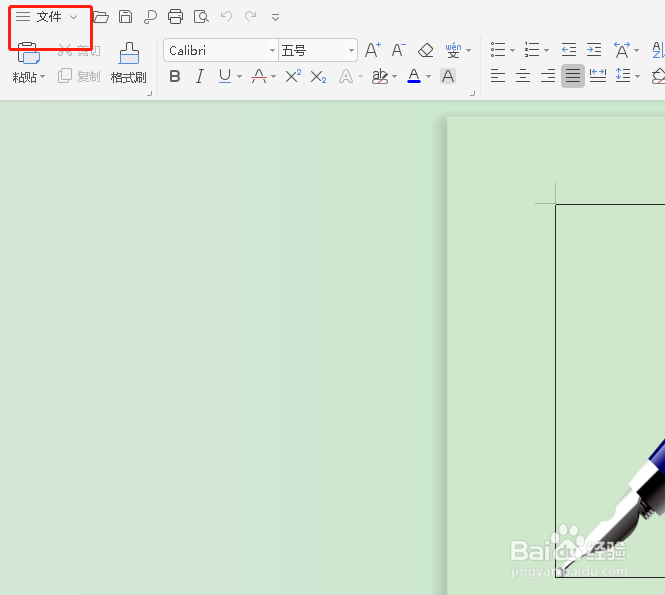Click the decrease indent icon
The height and width of the screenshot is (595, 665).
(569, 50)
